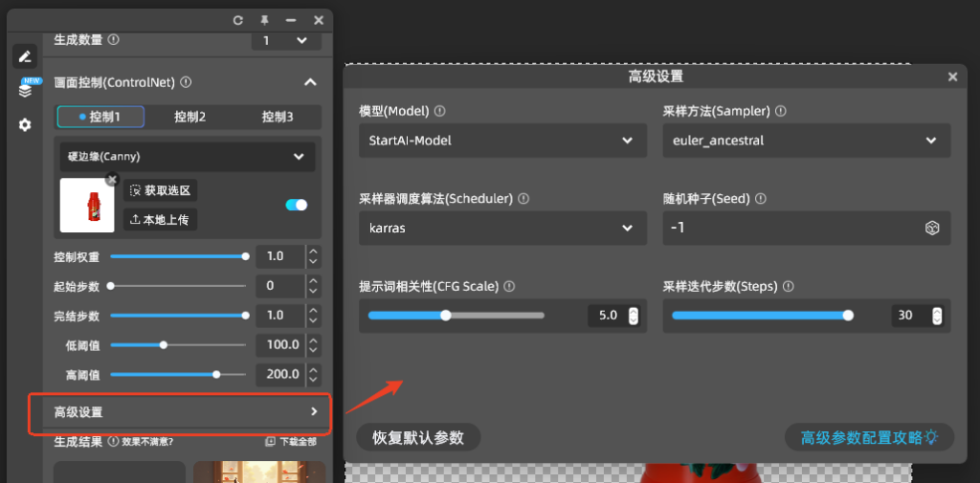Viewport: 980px width, 483px height.
Task: Adjust the 高阈值 stepper
Action: [x=314, y=375]
